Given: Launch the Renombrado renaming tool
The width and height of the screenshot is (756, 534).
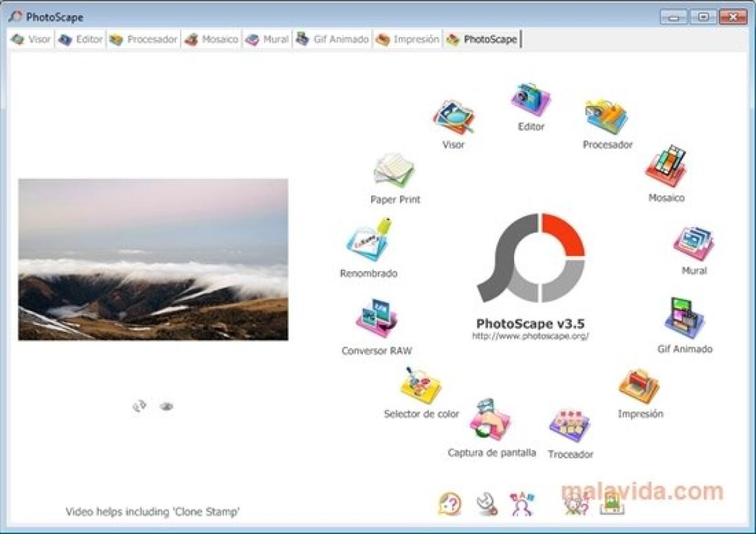Looking at the screenshot, I should point(369,243).
